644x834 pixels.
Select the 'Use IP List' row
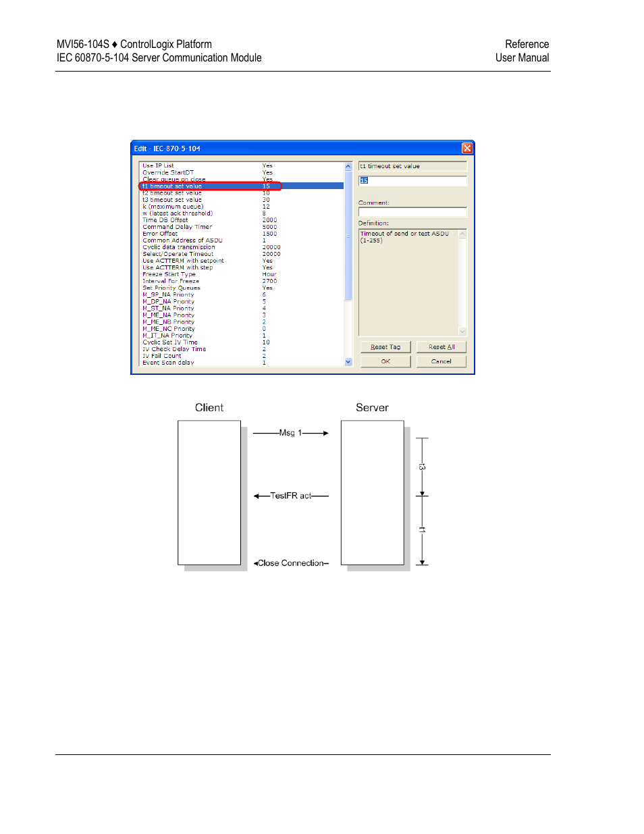[x=242, y=166]
